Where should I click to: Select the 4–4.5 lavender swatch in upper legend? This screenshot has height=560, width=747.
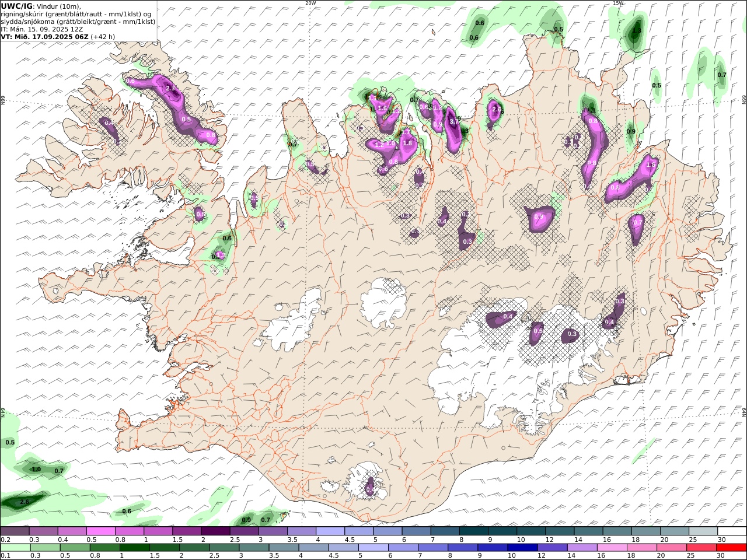(x=330, y=531)
